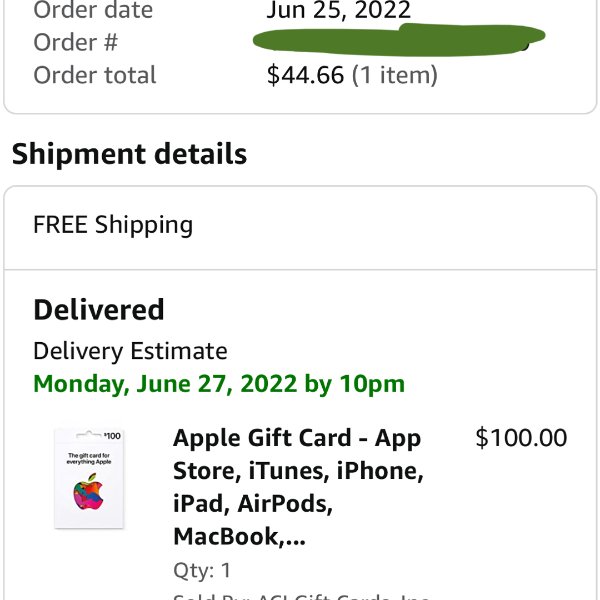Click the redacted Order # value

coord(399,40)
